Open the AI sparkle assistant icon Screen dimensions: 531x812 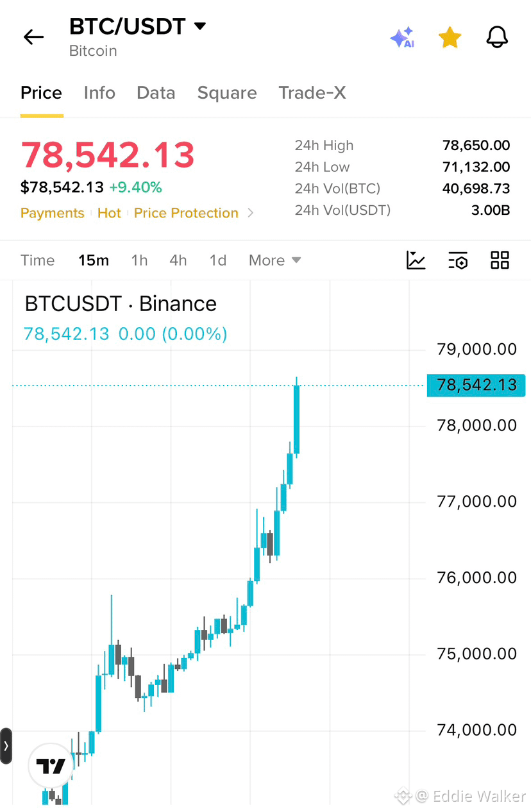point(402,38)
